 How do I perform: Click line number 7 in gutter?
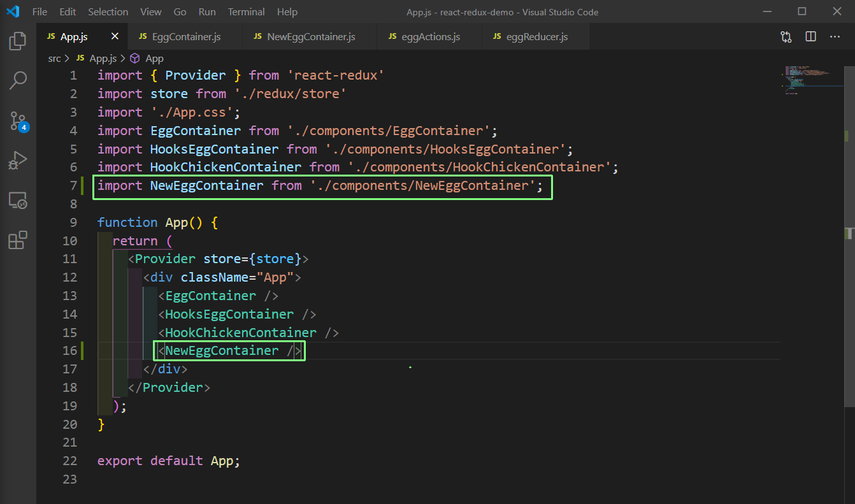coord(73,185)
